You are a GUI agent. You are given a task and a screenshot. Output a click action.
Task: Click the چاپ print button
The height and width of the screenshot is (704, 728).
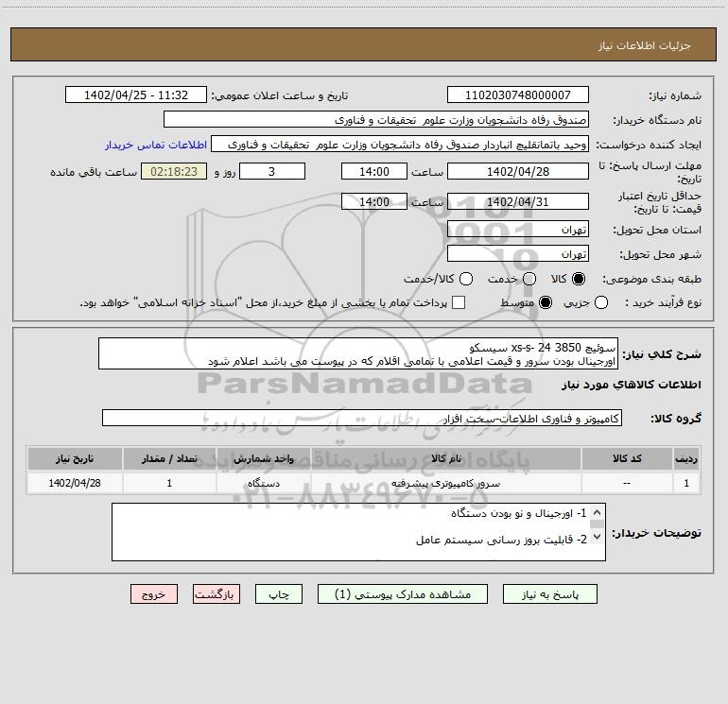click(x=279, y=594)
